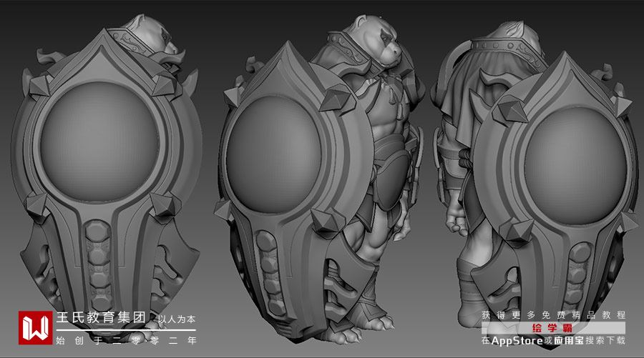
Task: Click the text 始创于二零零二年
Action: pos(126,340)
